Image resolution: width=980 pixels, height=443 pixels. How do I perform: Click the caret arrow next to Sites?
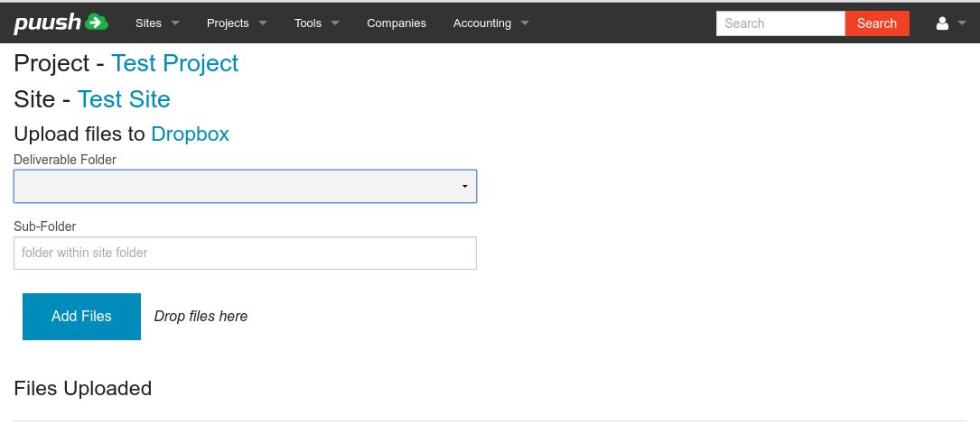tap(175, 23)
